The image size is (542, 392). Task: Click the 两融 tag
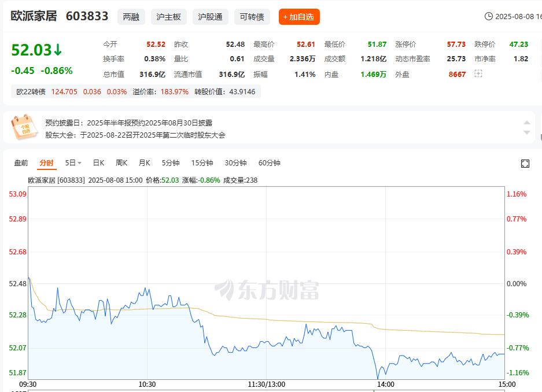coord(131,17)
